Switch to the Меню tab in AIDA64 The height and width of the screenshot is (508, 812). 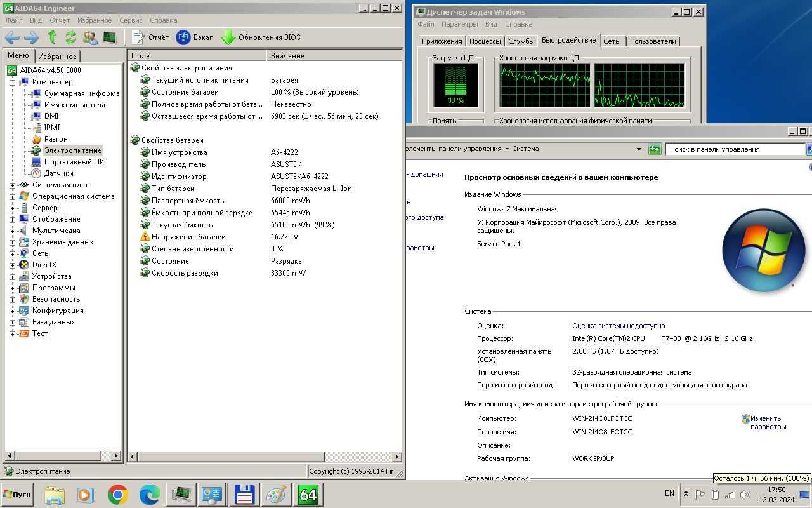pyautogui.click(x=18, y=55)
